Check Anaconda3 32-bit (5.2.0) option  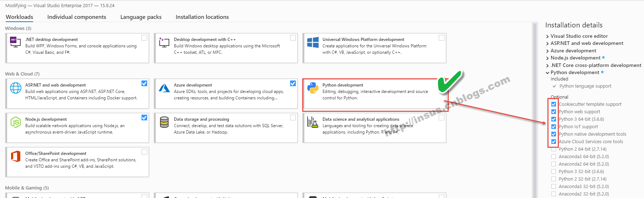tap(553, 187)
